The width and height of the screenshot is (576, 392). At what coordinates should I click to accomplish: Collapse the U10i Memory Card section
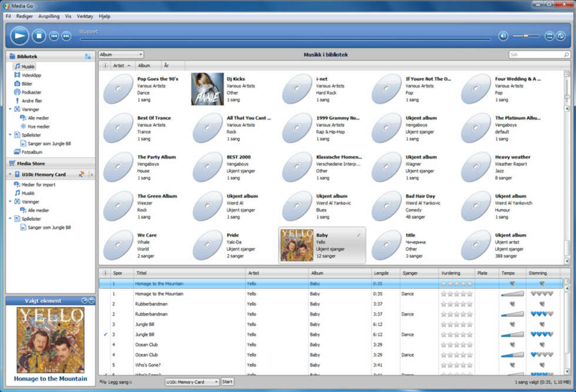11,174
